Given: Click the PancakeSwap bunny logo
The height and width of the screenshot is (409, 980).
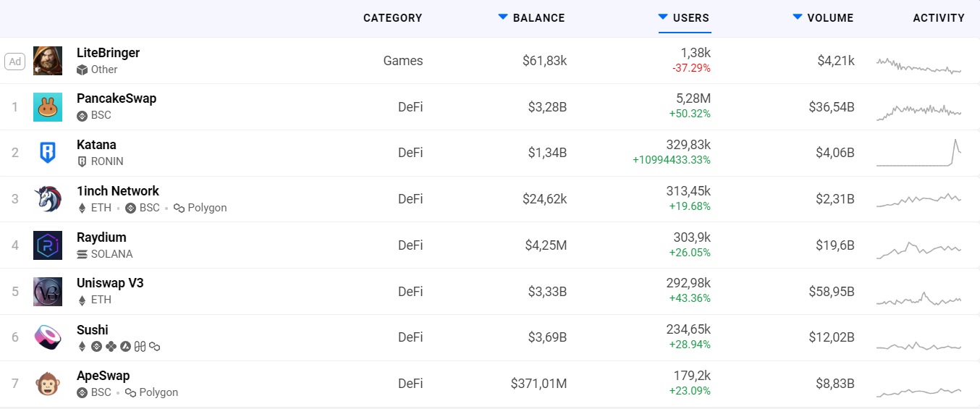Looking at the screenshot, I should point(48,107).
